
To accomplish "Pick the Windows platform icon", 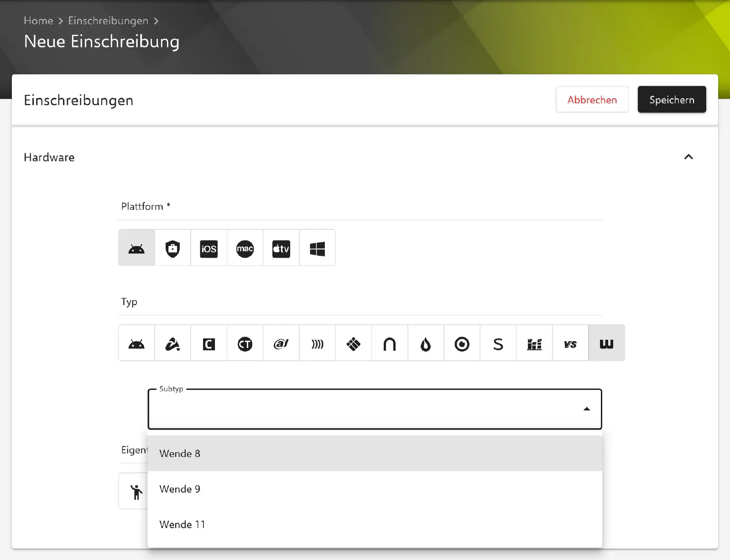I will (x=318, y=248).
